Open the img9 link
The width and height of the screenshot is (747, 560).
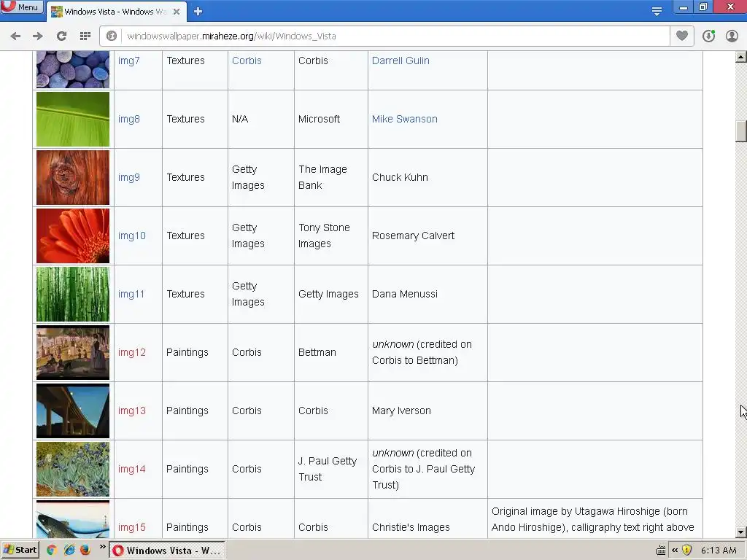click(x=128, y=177)
